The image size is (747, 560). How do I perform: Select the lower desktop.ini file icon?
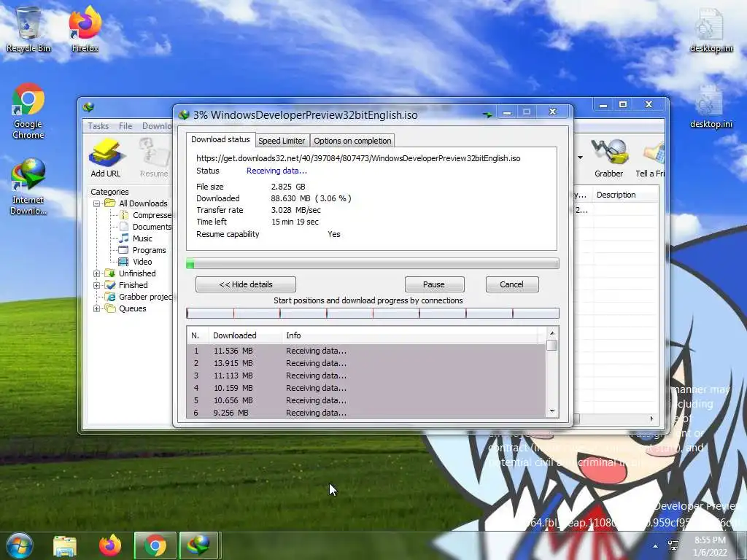(711, 106)
